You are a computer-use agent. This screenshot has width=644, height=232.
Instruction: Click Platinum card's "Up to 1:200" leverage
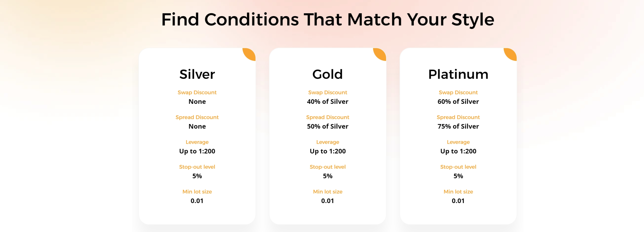[458, 151]
